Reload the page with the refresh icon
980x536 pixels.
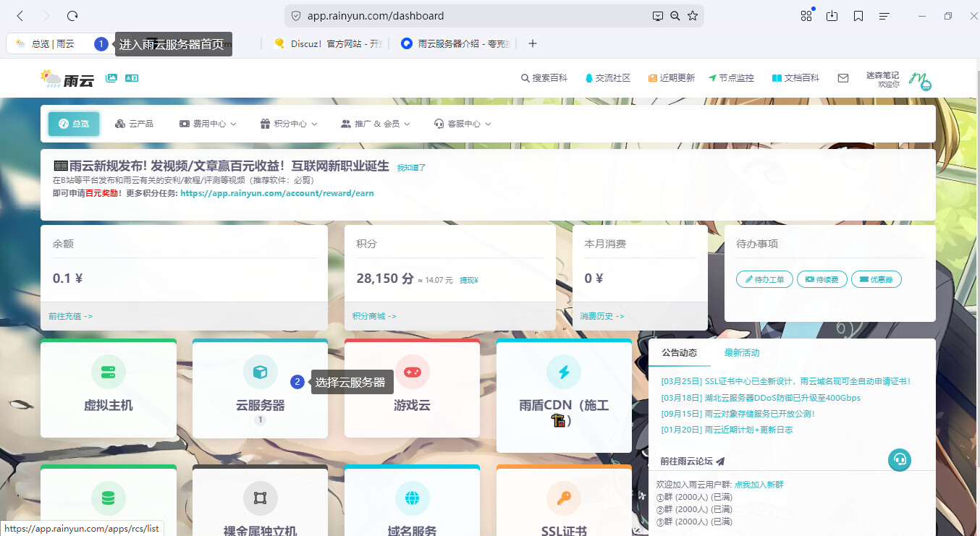tap(72, 15)
